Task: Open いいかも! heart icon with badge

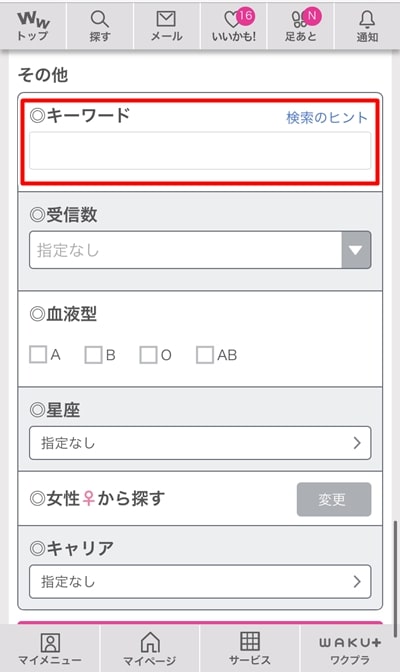Action: point(234,26)
